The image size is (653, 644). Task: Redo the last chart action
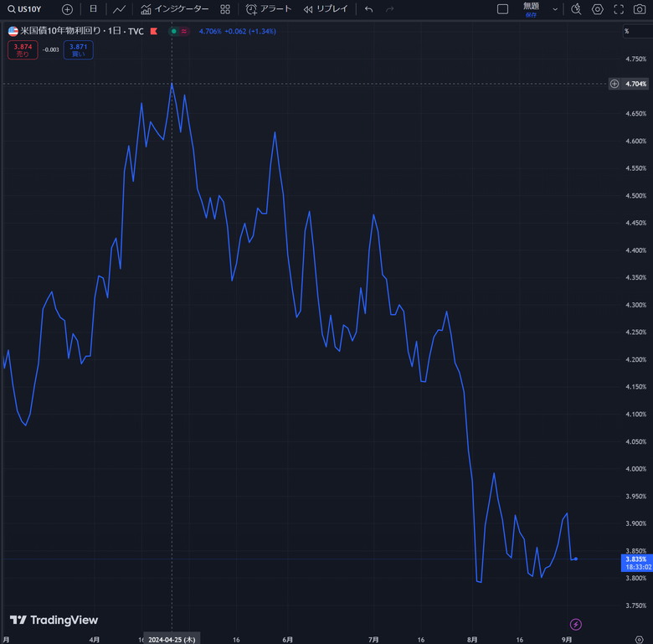(389, 9)
